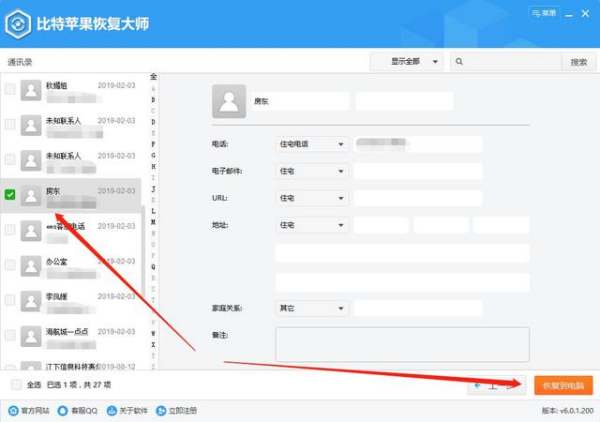Click the 家庭关系 value input field
The width and height of the screenshot is (600, 422).
pyautogui.click(x=418, y=308)
